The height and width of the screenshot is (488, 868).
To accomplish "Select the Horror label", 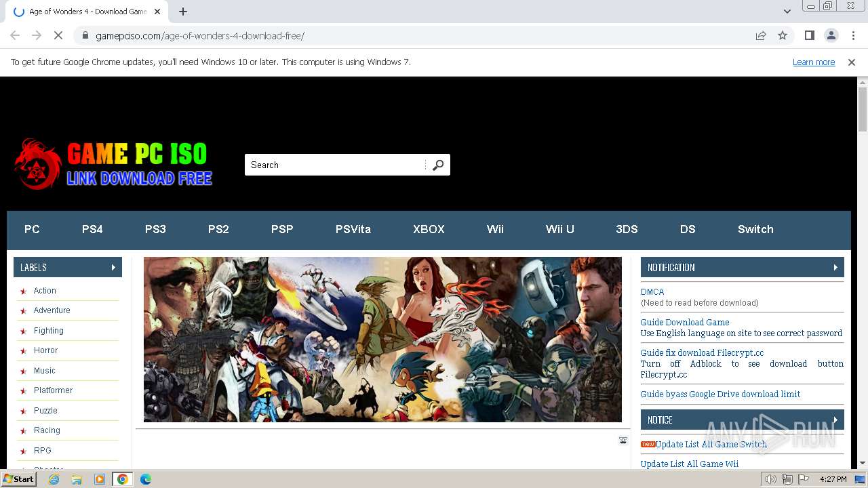I will [46, 350].
